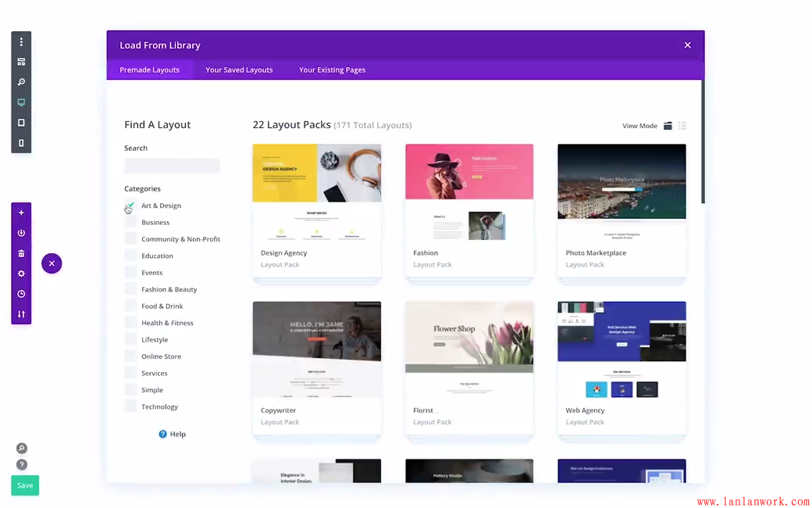
Task: Click the green Save button
Action: pos(25,485)
